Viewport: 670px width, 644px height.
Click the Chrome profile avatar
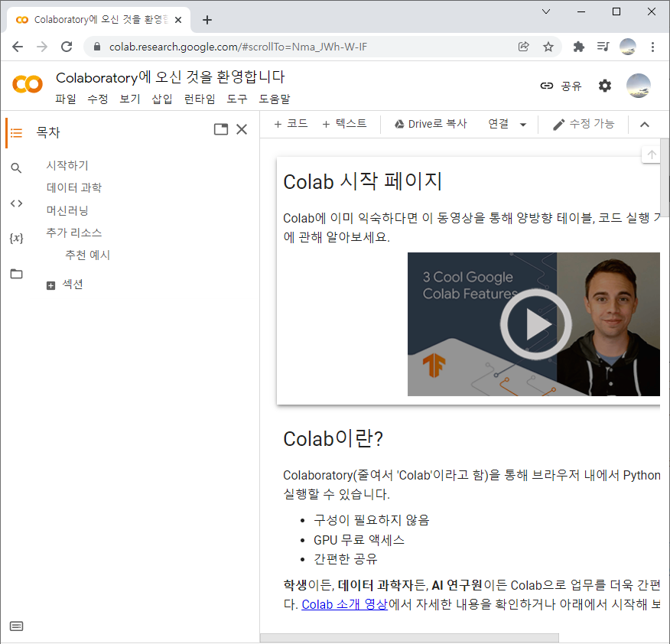[628, 47]
